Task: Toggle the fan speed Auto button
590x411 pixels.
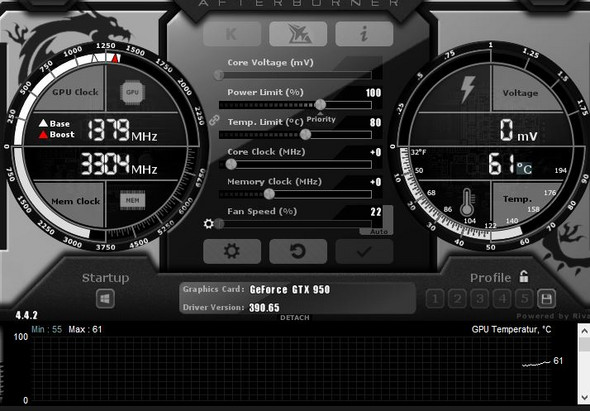Action: [378, 231]
